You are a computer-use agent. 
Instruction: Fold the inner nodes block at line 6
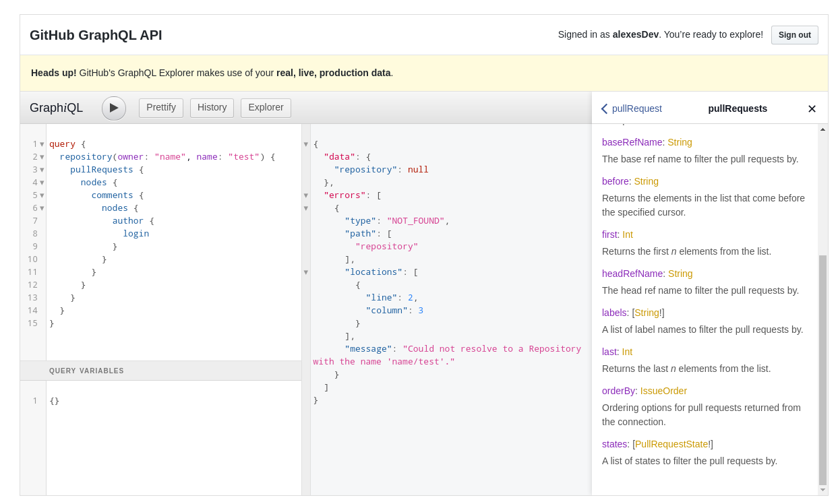coord(42,208)
